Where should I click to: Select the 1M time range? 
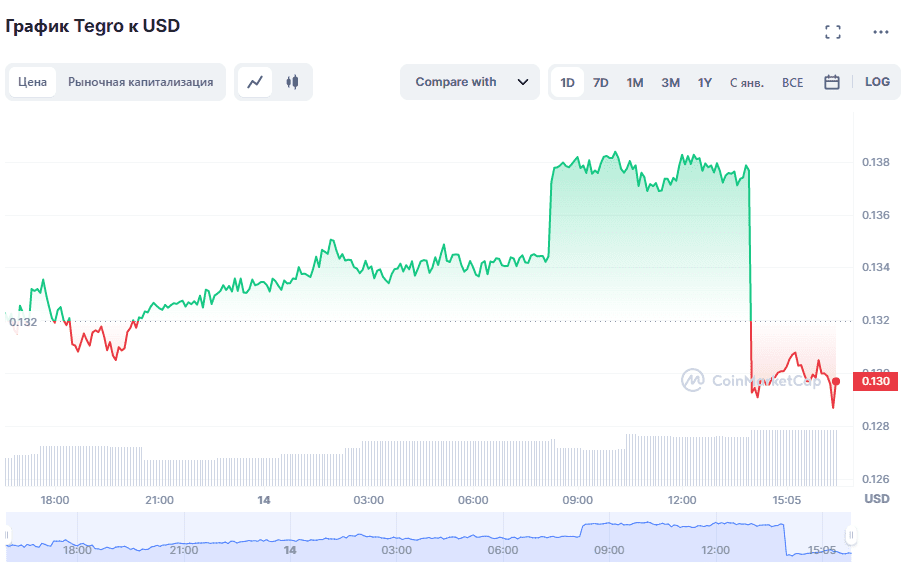coord(635,82)
